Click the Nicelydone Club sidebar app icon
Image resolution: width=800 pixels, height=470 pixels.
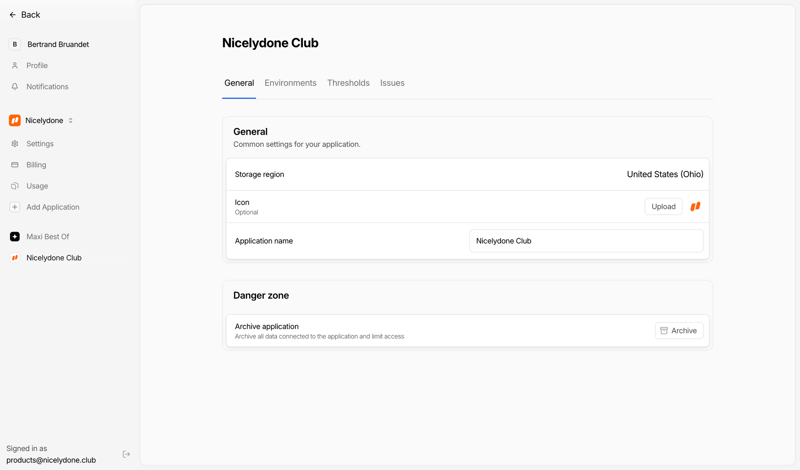pos(15,258)
